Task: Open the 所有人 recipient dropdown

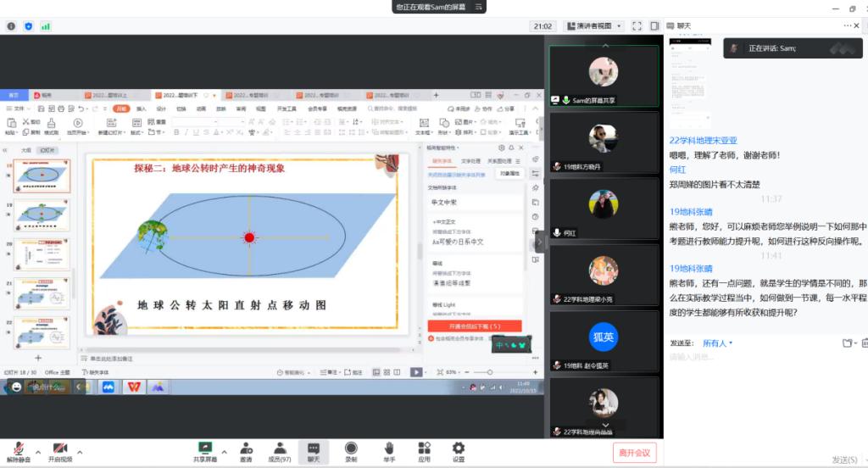Action: tap(717, 343)
